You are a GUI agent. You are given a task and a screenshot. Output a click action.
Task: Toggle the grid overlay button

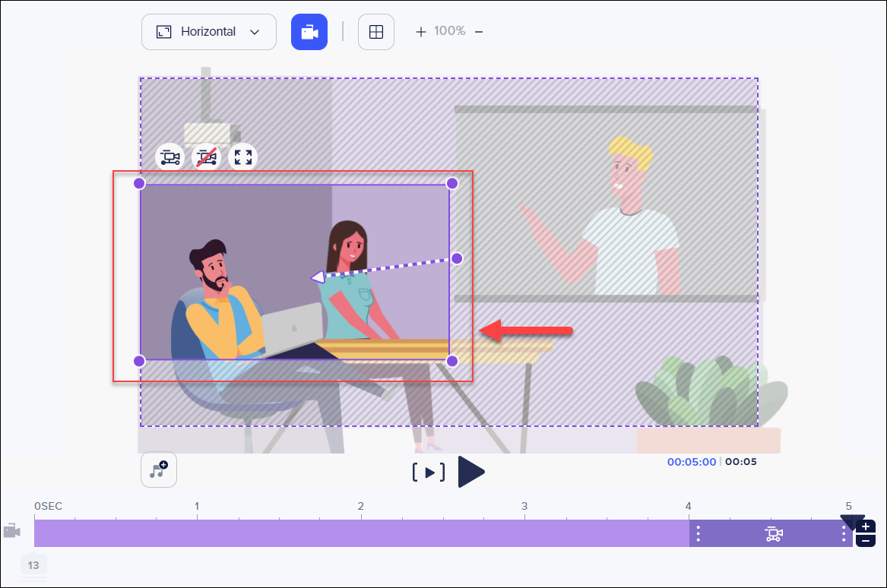coord(375,32)
